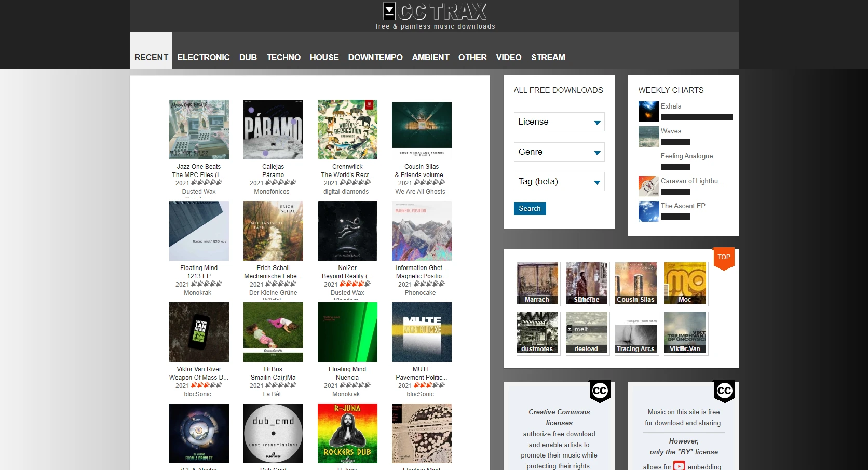Open the Floating Mind Nuencia green cover
This screenshot has height=470, width=868.
click(347, 332)
